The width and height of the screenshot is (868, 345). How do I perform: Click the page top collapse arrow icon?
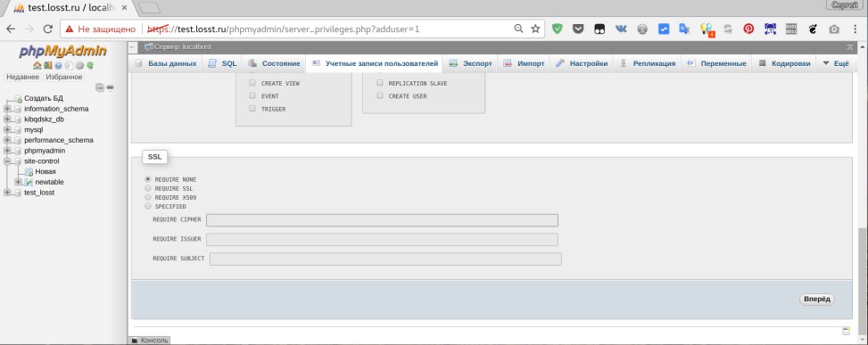[x=850, y=47]
